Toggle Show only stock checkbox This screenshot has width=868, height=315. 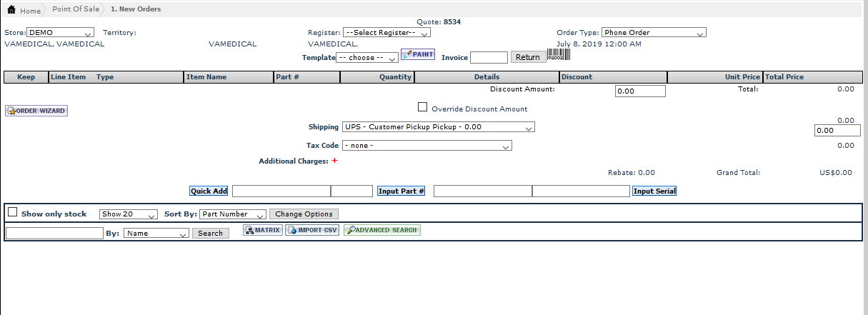tap(12, 212)
